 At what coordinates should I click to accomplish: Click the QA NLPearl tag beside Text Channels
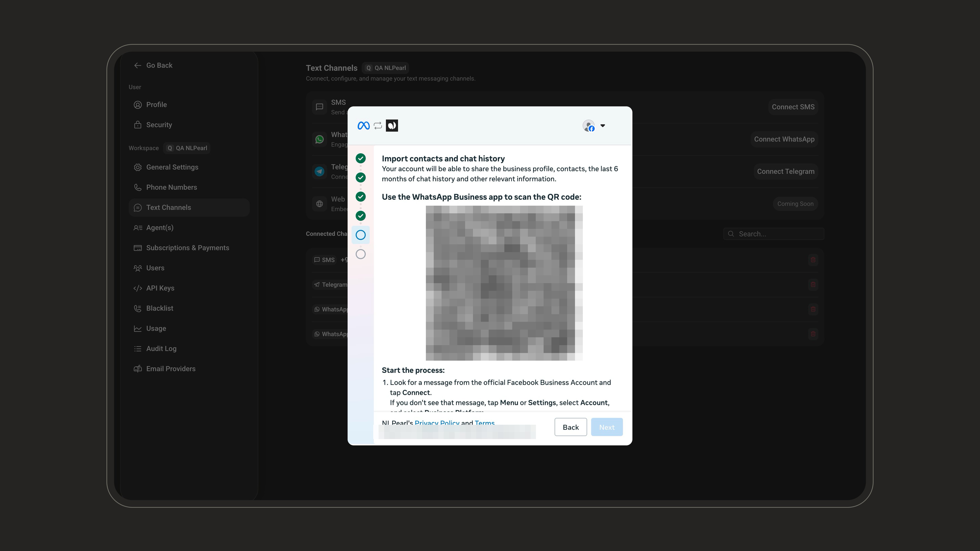[385, 68]
